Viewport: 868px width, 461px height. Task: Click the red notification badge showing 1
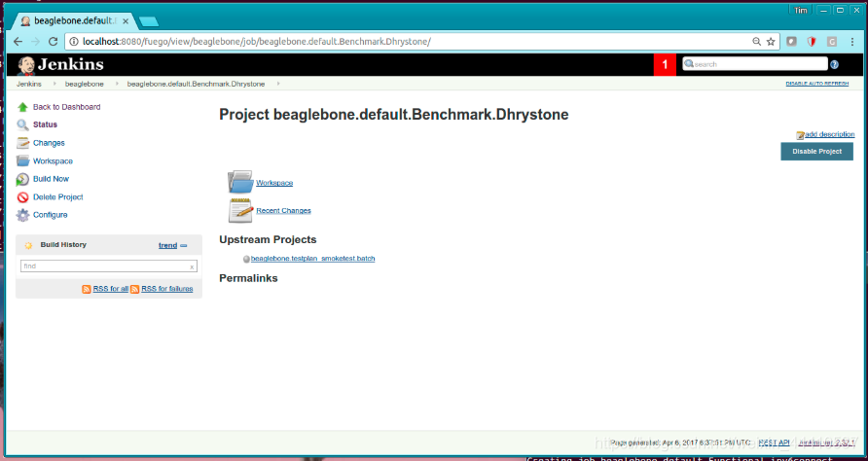coord(665,65)
